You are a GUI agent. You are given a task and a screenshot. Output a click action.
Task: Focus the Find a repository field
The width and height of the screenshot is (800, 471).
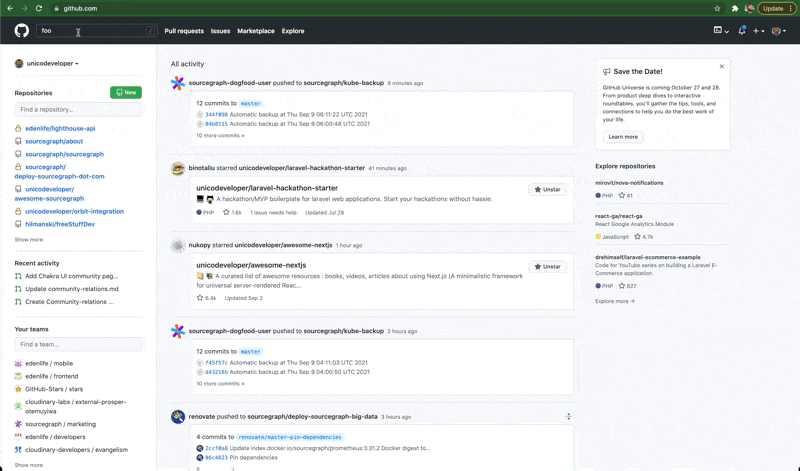point(79,109)
